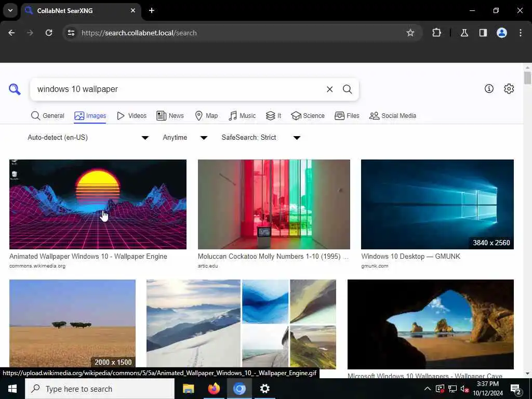Viewport: 532px width, 399px height.
Task: Open site information icon in address bar
Action: [71, 33]
